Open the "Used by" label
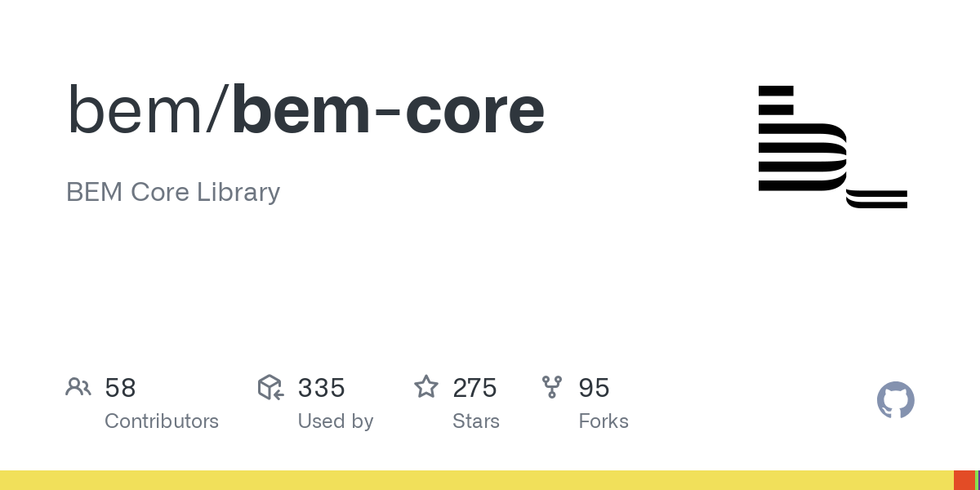Viewport: 980px width, 490px height. click(x=335, y=421)
